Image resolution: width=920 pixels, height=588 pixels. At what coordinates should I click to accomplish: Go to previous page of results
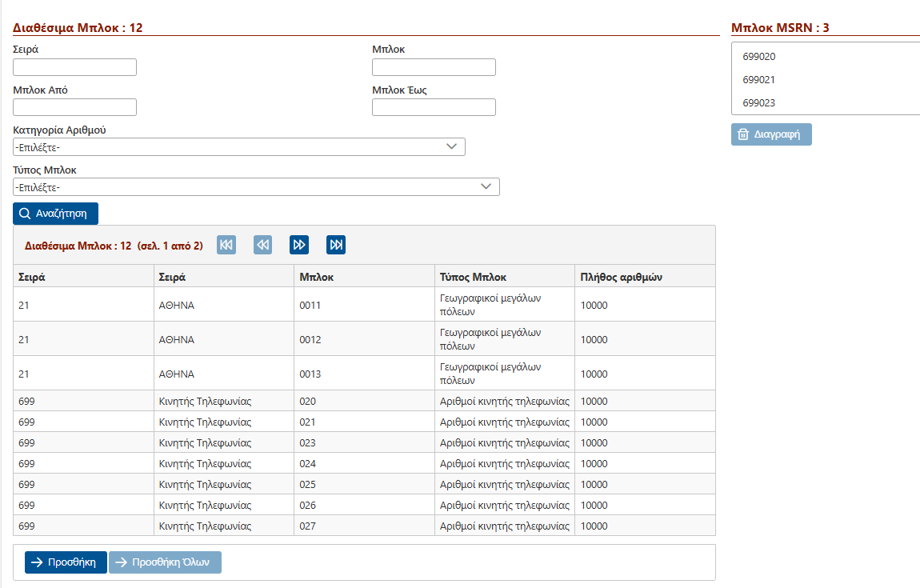click(x=263, y=245)
